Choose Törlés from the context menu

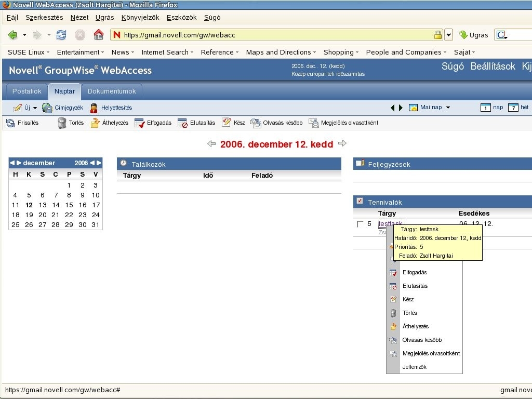click(x=424, y=313)
